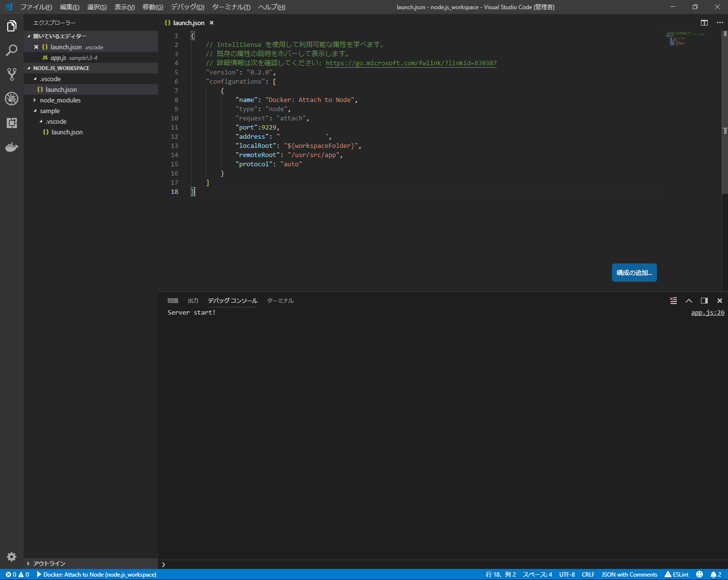Click the Docker whale icon in the sidebar
This screenshot has height=580, width=728.
click(12, 147)
